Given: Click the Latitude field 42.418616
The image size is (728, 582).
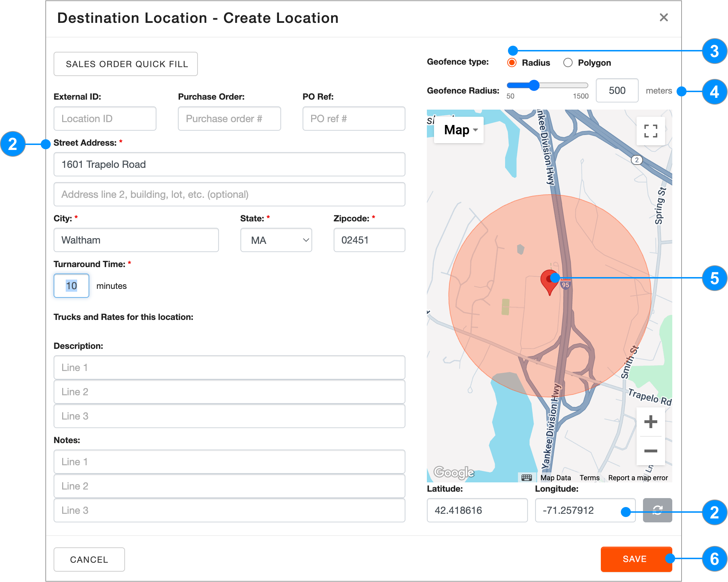Looking at the screenshot, I should [x=477, y=510].
